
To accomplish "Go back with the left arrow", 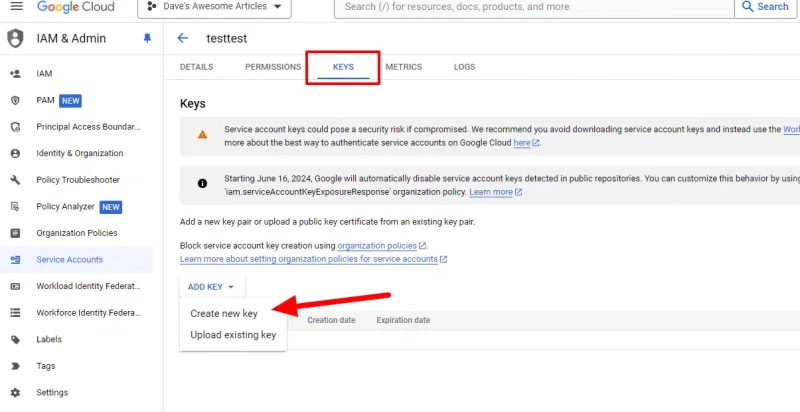I will tap(183, 38).
